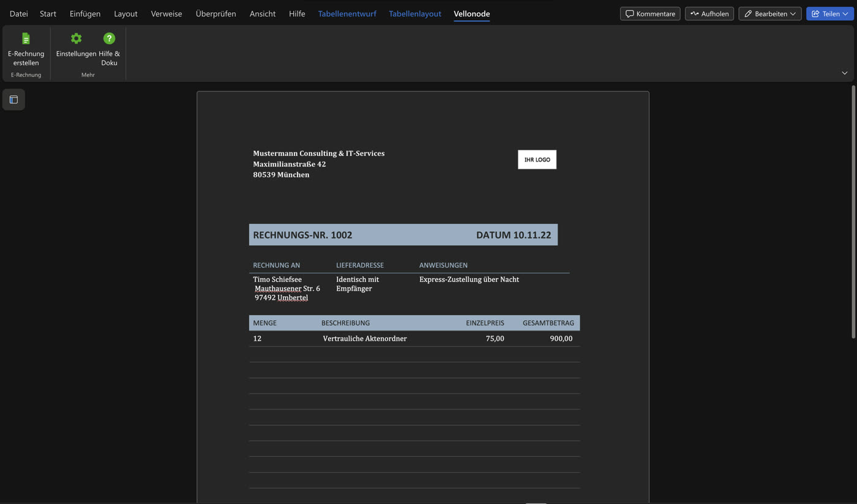The width and height of the screenshot is (857, 504).
Task: Click the Einzelpreis value 75,00
Action: [495, 339]
